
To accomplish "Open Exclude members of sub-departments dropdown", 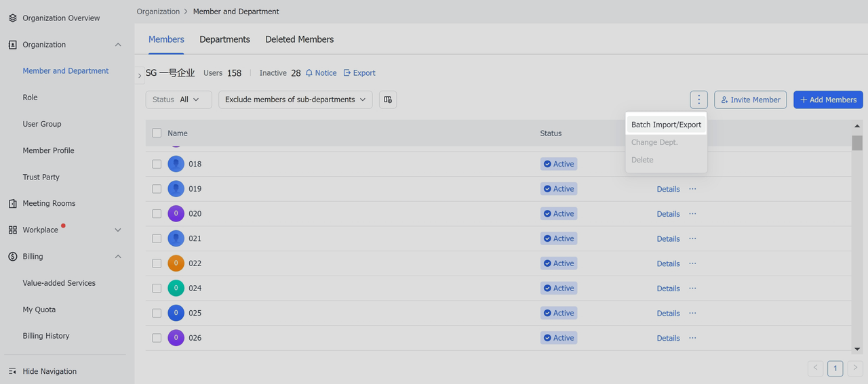I will [295, 100].
